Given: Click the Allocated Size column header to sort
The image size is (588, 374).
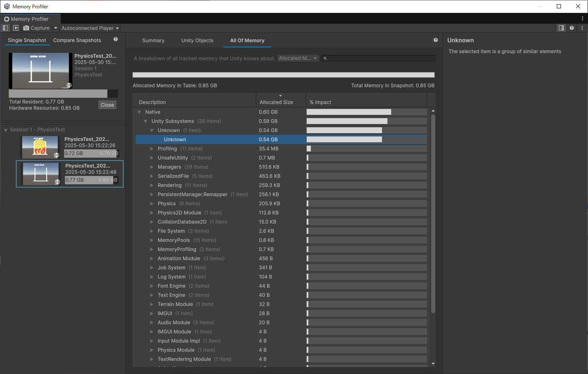Looking at the screenshot, I should pos(275,102).
